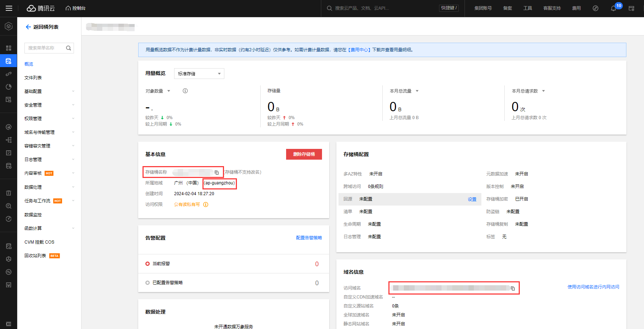Screen dimensions: 644x329
Task: Expand the 容错容灾管理 chevron
Action: [x=73, y=146]
